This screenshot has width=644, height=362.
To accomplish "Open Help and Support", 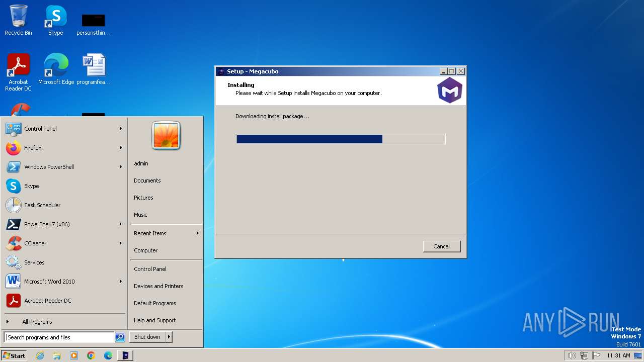I will 166,320.
